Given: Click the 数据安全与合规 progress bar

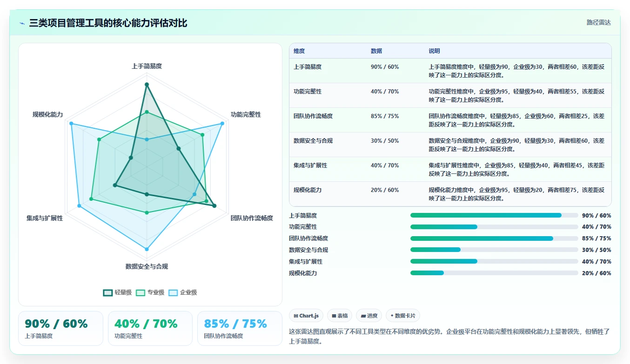Looking at the screenshot, I should (494, 250).
